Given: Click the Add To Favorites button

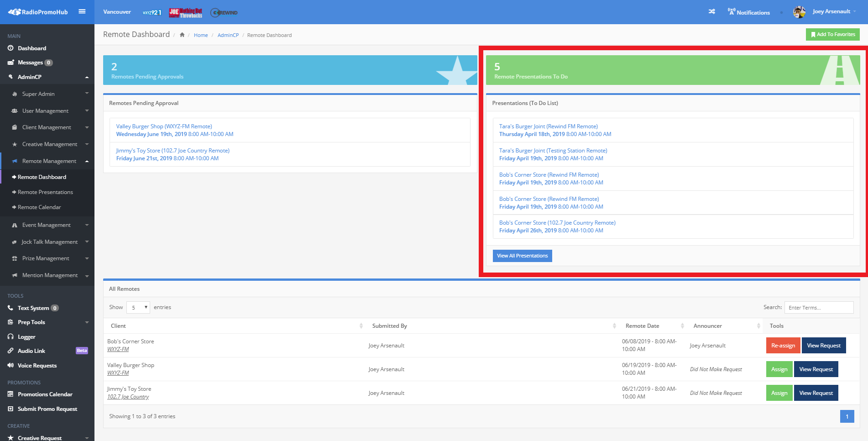Looking at the screenshot, I should (832, 35).
